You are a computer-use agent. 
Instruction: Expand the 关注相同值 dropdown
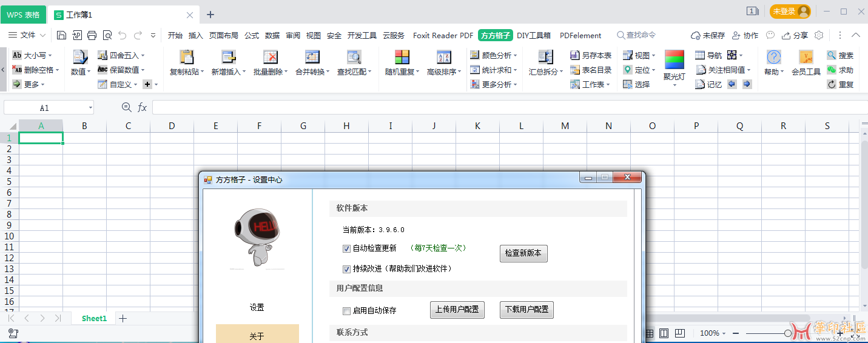pos(749,70)
